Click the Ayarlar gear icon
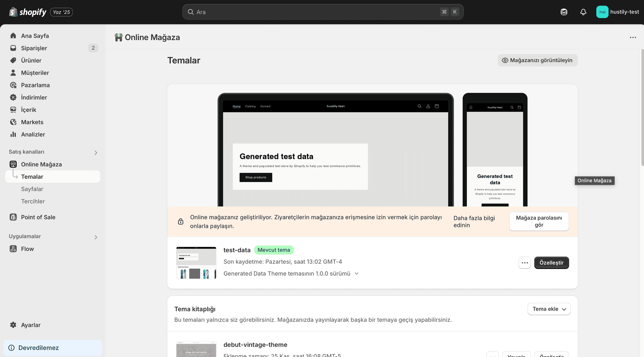Viewport: 644px width, 357px height. click(x=13, y=325)
